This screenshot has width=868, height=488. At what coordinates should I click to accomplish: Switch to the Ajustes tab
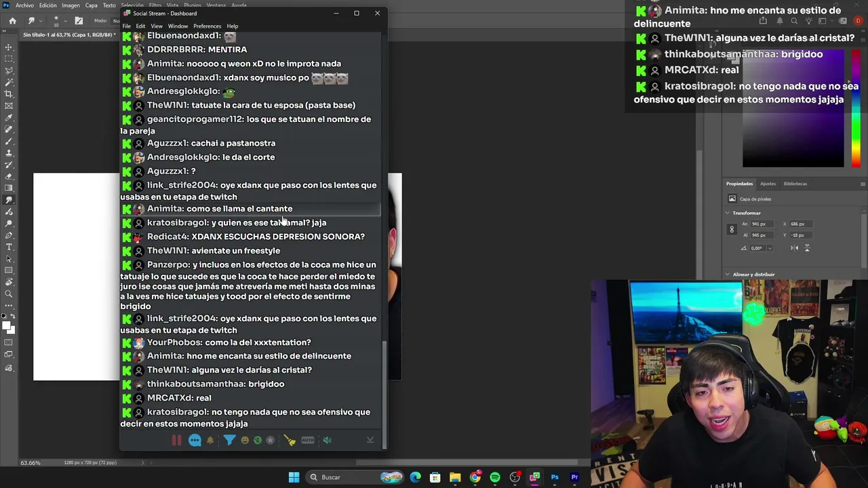[768, 184]
